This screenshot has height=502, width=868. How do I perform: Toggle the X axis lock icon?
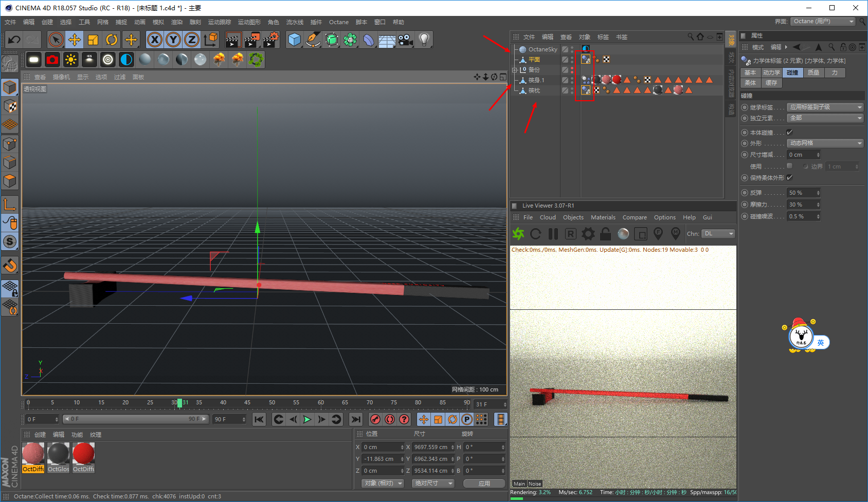155,40
